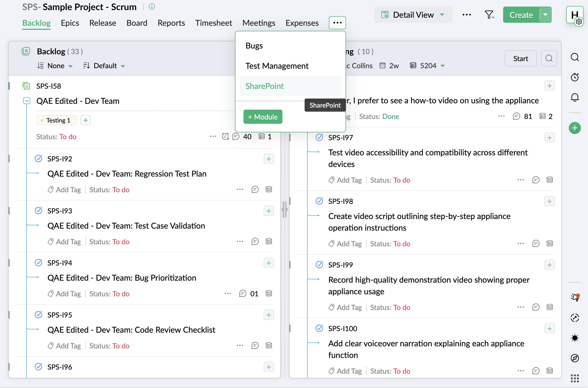Expand the Create button dropdown arrow
This screenshot has height=388, width=588.
point(546,15)
